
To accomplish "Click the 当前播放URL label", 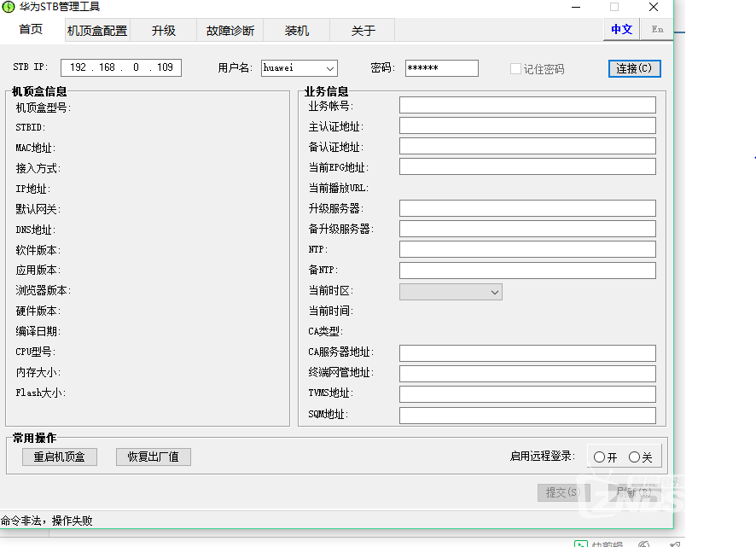I will [x=339, y=188].
